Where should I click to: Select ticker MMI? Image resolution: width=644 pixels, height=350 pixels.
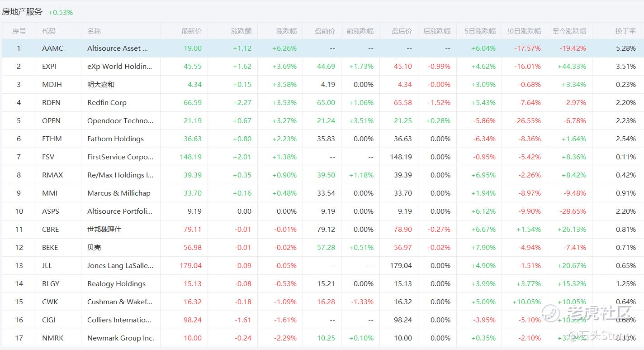tap(50, 193)
